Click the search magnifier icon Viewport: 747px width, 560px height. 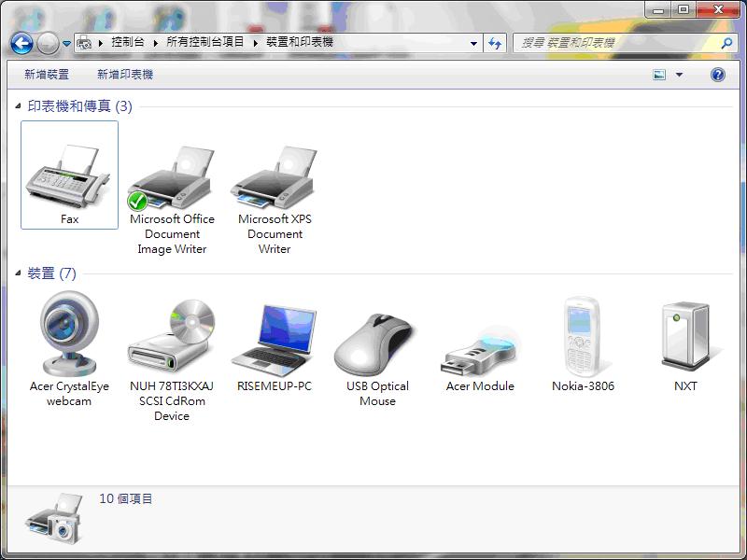tap(727, 43)
